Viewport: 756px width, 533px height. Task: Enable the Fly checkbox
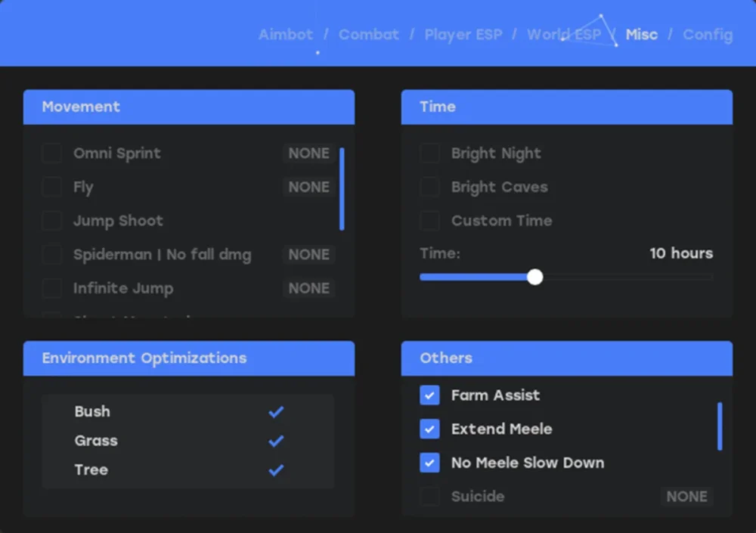pos(51,187)
